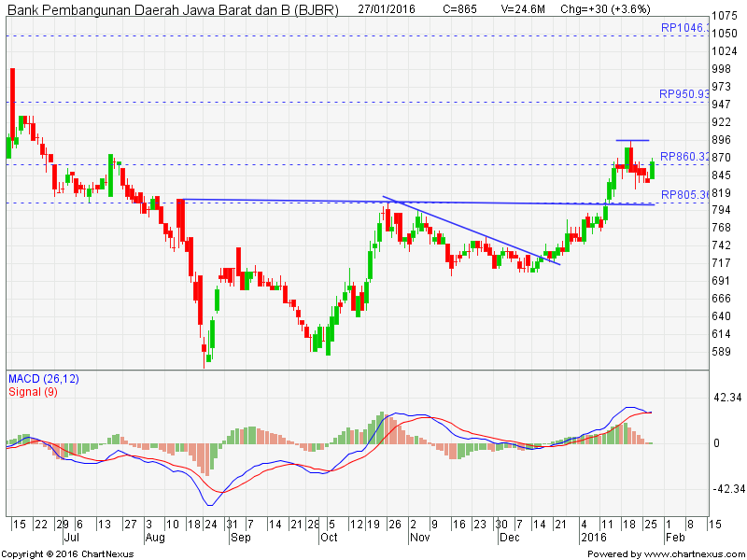Click the 589 bottom price axis value
Viewport: 747px width, 560px height.
[721, 352]
